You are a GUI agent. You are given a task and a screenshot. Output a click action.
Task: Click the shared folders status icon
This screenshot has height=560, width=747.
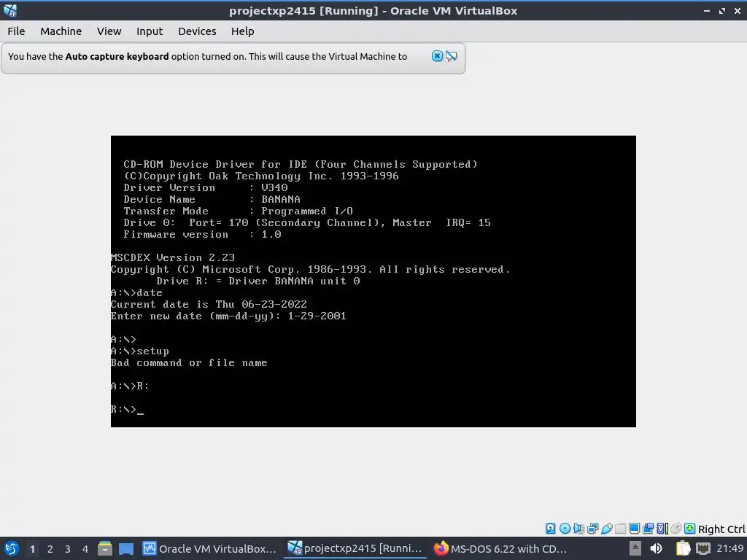tap(620, 528)
